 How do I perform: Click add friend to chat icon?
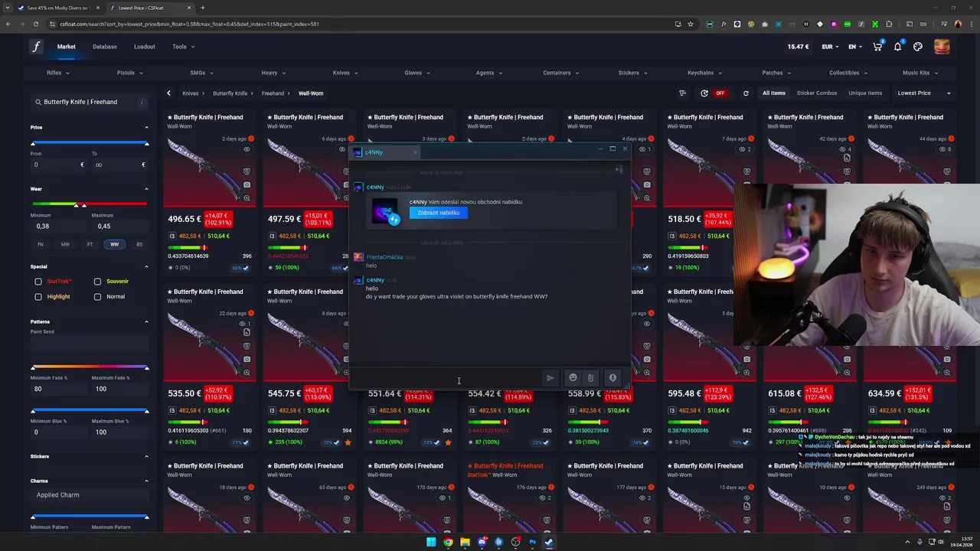(619, 170)
